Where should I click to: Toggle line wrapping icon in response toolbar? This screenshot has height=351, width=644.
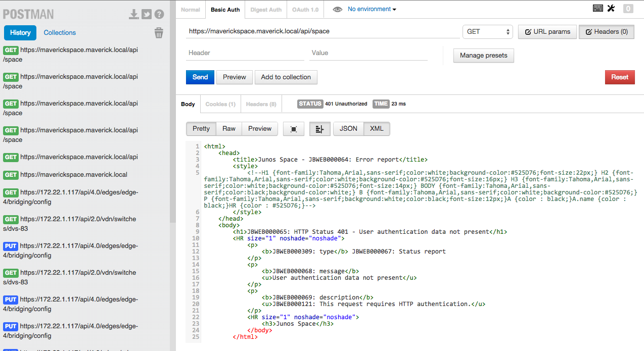[x=319, y=129]
